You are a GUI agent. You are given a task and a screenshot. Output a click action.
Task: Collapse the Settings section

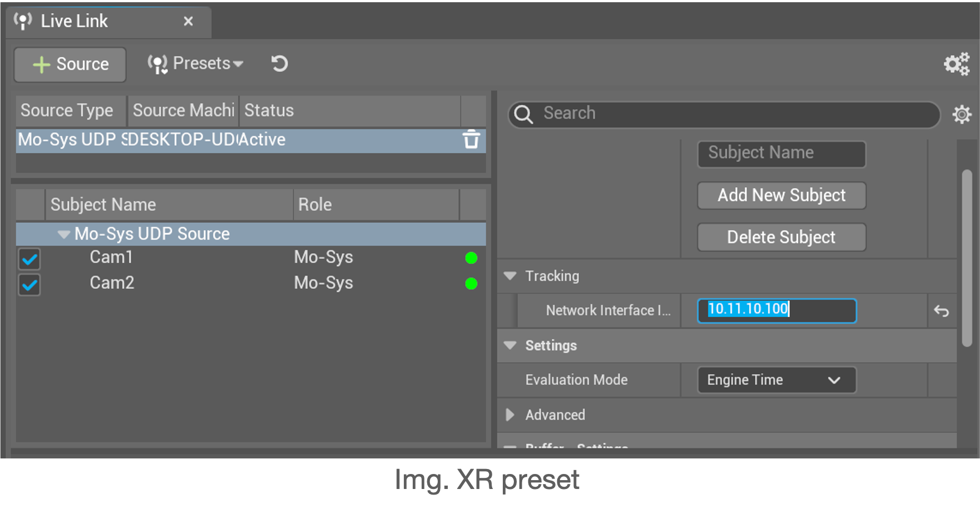click(x=510, y=346)
